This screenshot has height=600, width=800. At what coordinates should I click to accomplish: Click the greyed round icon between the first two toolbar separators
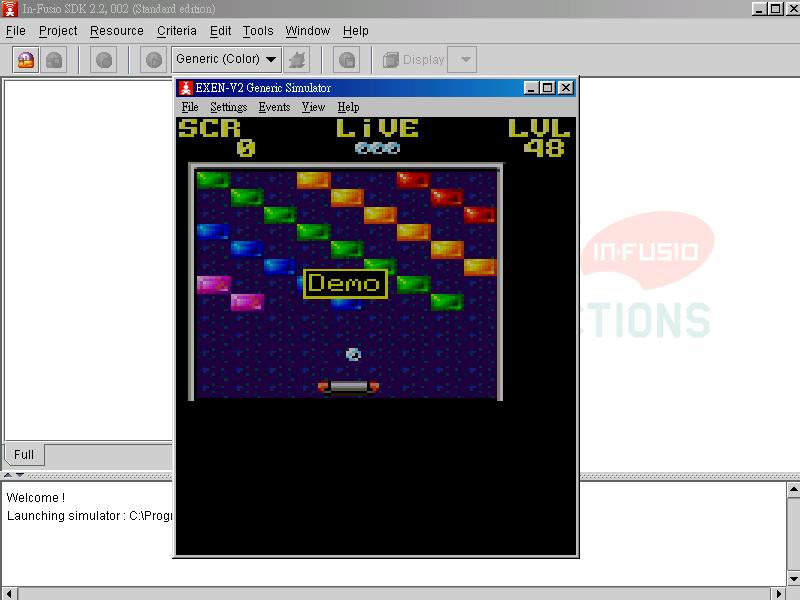[x=104, y=60]
